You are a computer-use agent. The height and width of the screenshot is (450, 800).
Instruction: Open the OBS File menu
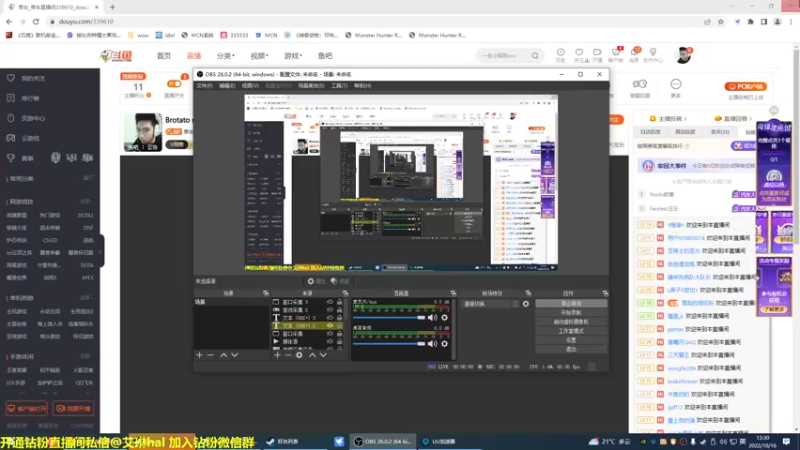[x=205, y=86]
